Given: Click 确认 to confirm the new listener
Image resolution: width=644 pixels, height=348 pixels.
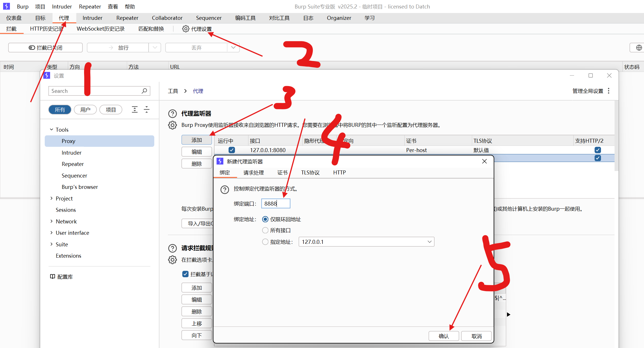Looking at the screenshot, I should click(444, 336).
